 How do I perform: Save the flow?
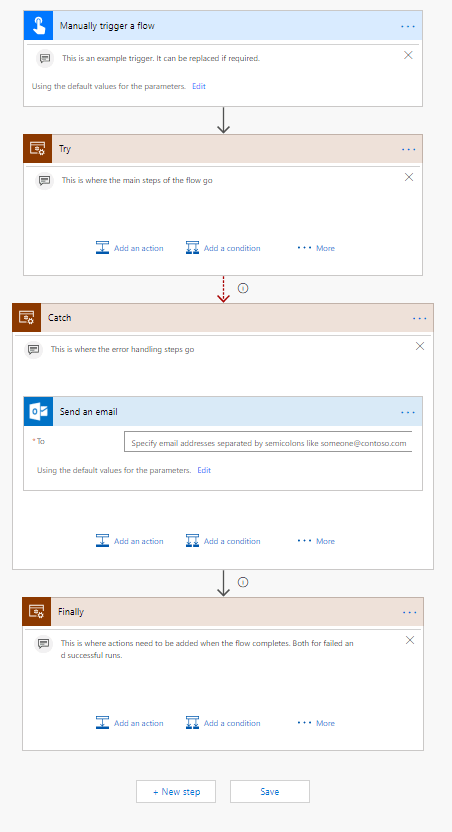(x=270, y=791)
